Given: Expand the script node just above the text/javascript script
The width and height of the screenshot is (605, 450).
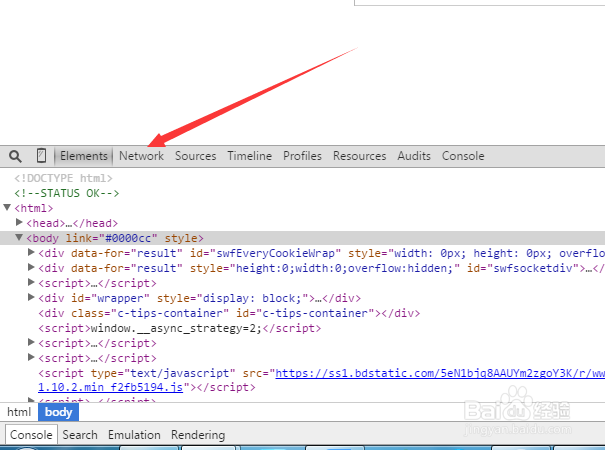Looking at the screenshot, I should pos(31,357).
